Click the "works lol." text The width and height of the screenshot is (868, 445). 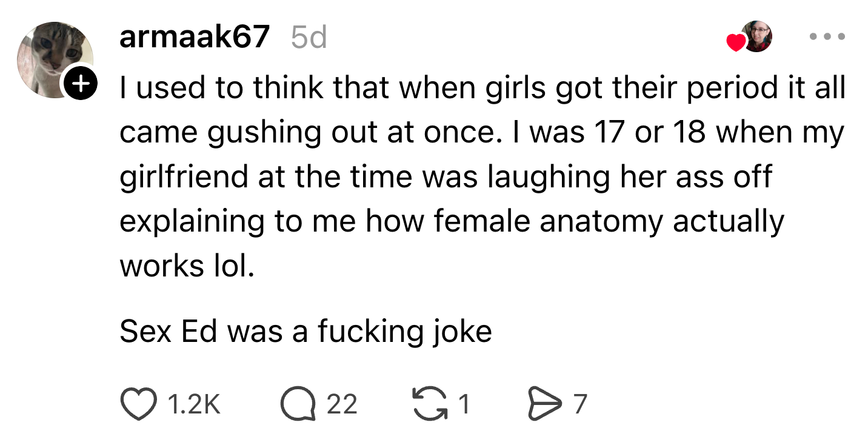pyautogui.click(x=187, y=266)
